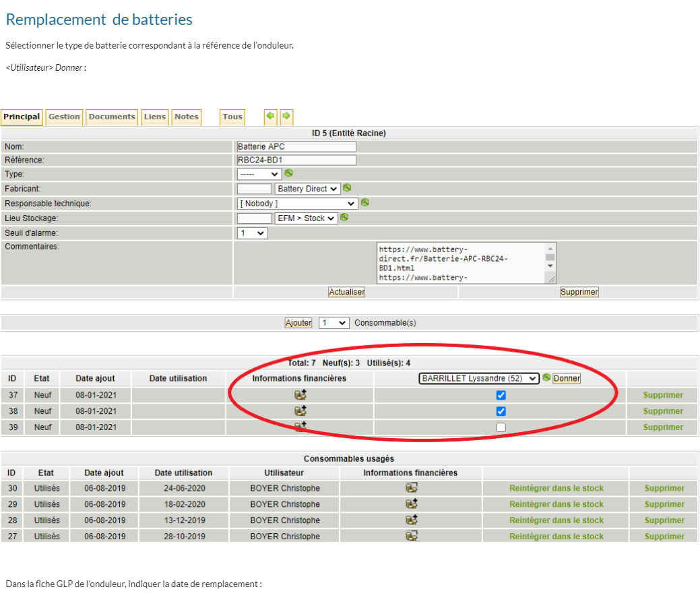Screen dimensions: 700x606
Task: Open financial info icon for used item 28
Action: click(411, 520)
